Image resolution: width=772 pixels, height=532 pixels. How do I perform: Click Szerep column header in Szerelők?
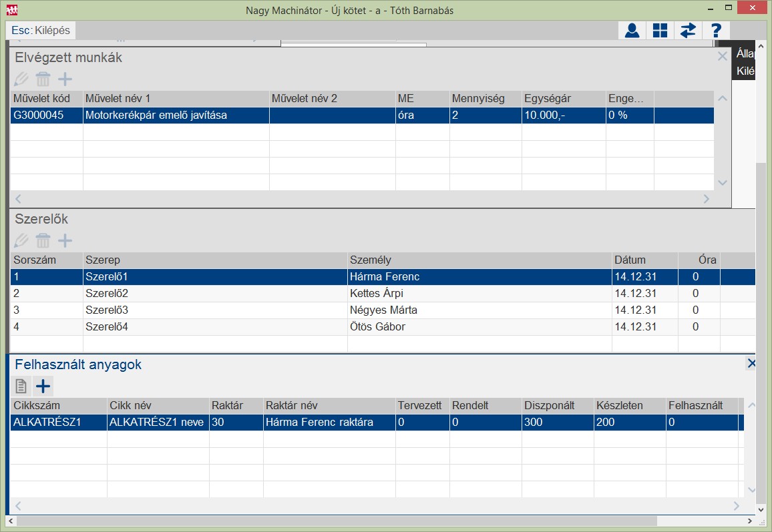click(215, 260)
